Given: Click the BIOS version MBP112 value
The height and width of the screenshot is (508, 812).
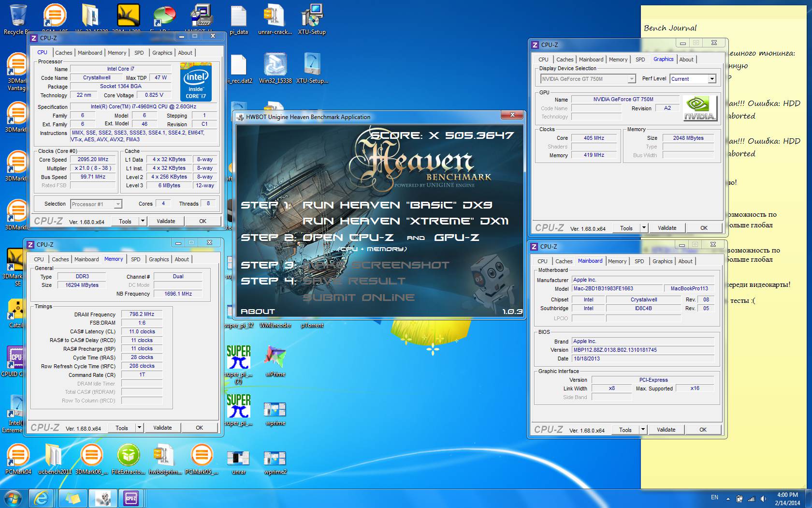Looking at the screenshot, I should (643, 350).
